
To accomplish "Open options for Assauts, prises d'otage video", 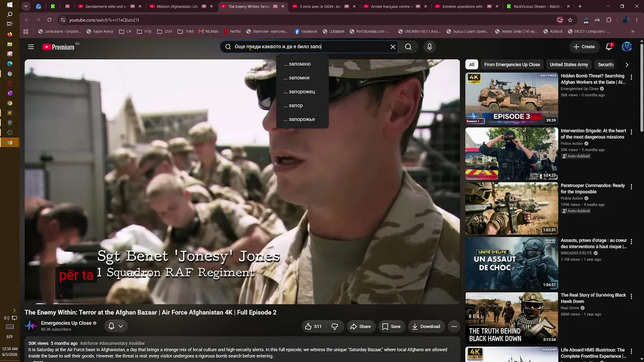I will tap(631, 242).
